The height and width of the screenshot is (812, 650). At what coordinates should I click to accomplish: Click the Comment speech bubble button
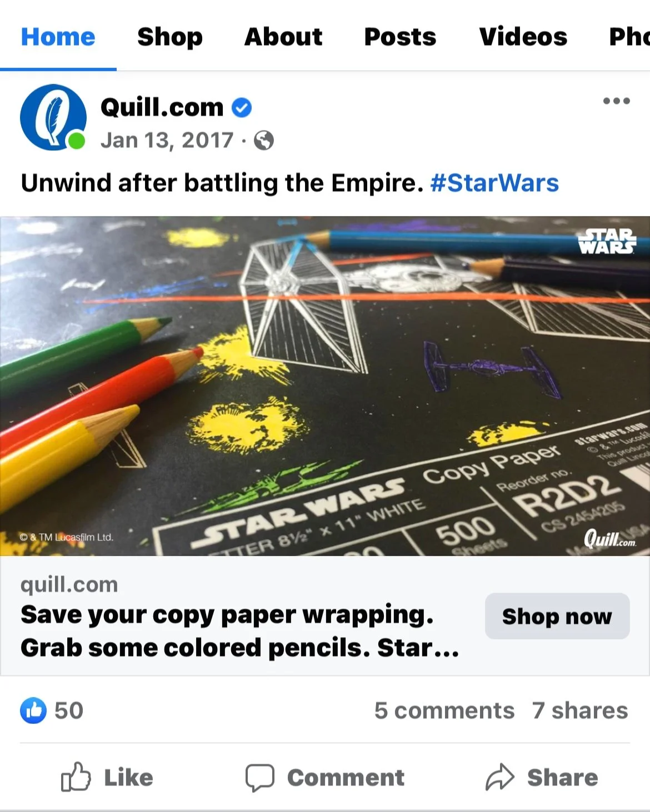[x=325, y=777]
